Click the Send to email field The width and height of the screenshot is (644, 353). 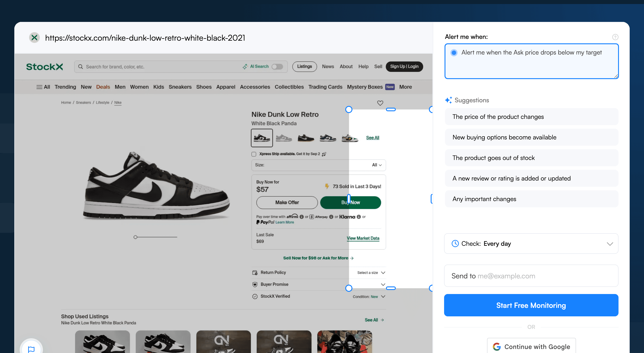531,276
